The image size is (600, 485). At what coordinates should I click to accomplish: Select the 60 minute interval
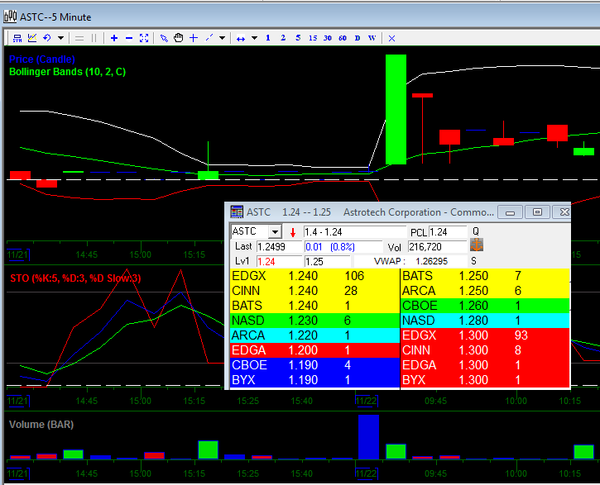[x=343, y=38]
